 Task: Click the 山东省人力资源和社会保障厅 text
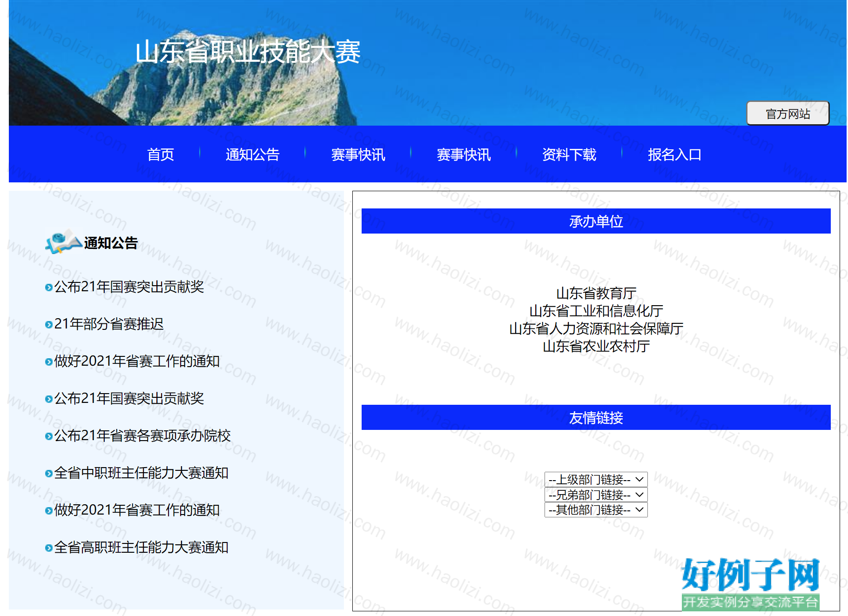(x=596, y=328)
